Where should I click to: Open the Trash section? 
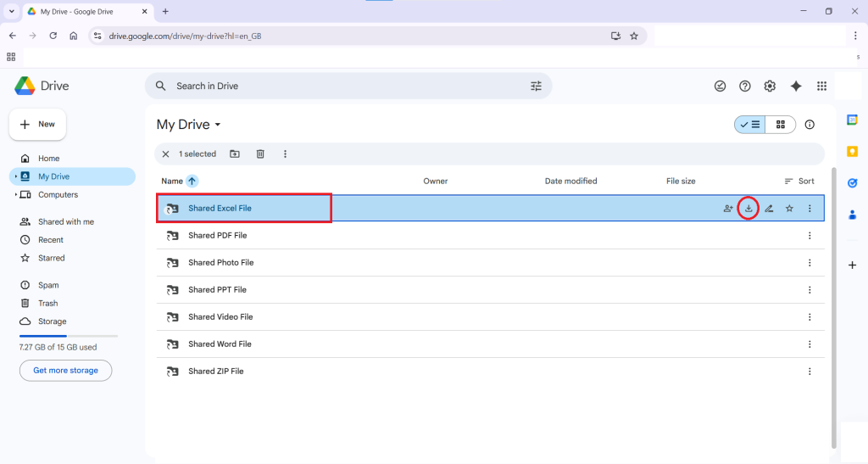(x=47, y=303)
